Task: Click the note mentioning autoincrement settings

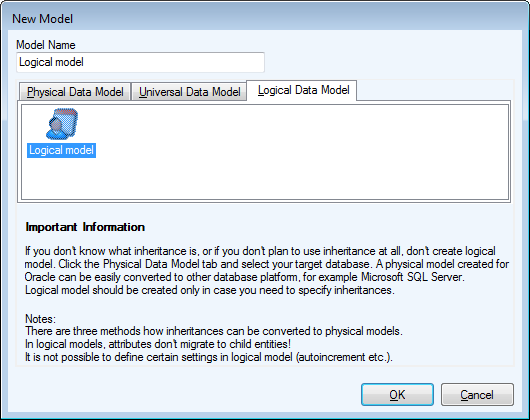Action: [209, 357]
